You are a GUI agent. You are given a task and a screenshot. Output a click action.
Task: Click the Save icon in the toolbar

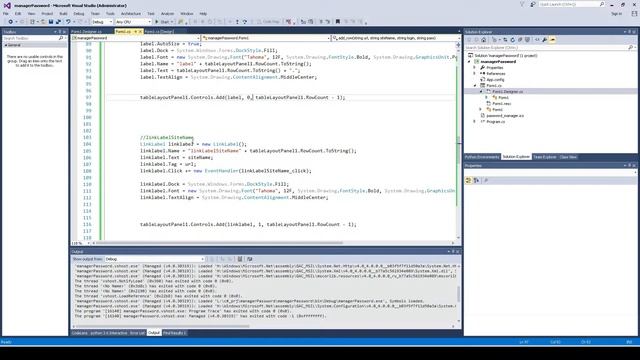coord(51,22)
